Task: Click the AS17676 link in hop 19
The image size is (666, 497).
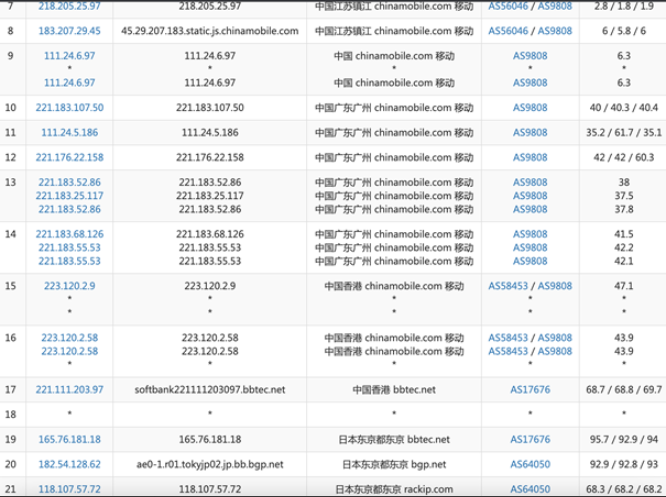Action: (530, 439)
